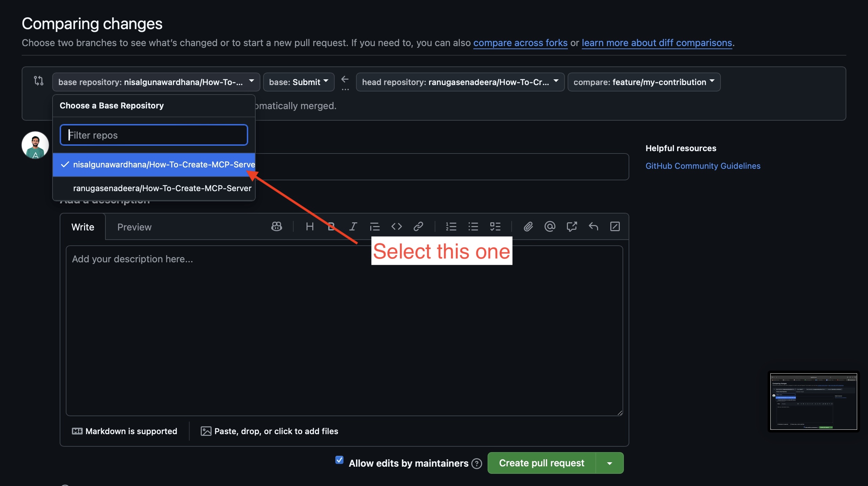Insert a code snippet
This screenshot has height=486, width=868.
[x=396, y=226]
